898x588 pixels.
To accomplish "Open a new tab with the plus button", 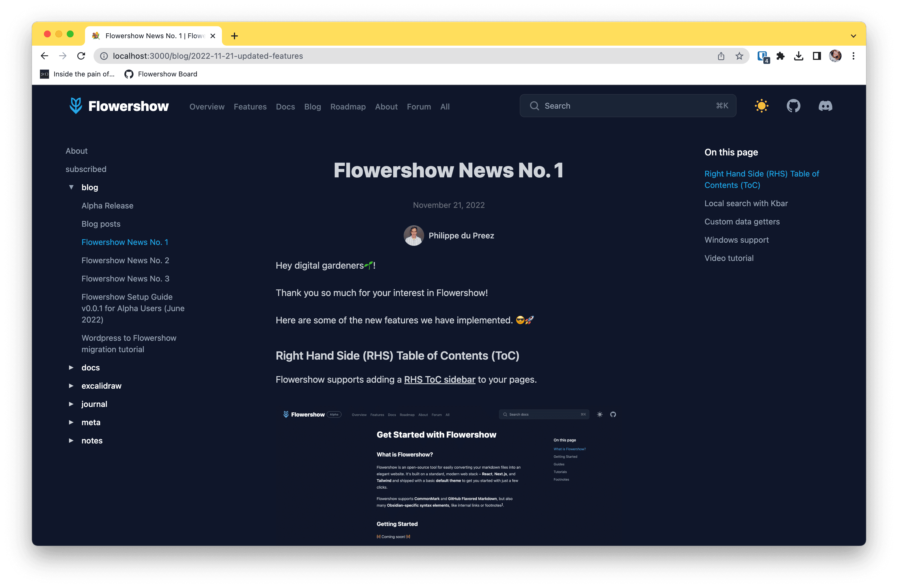I will pyautogui.click(x=234, y=36).
